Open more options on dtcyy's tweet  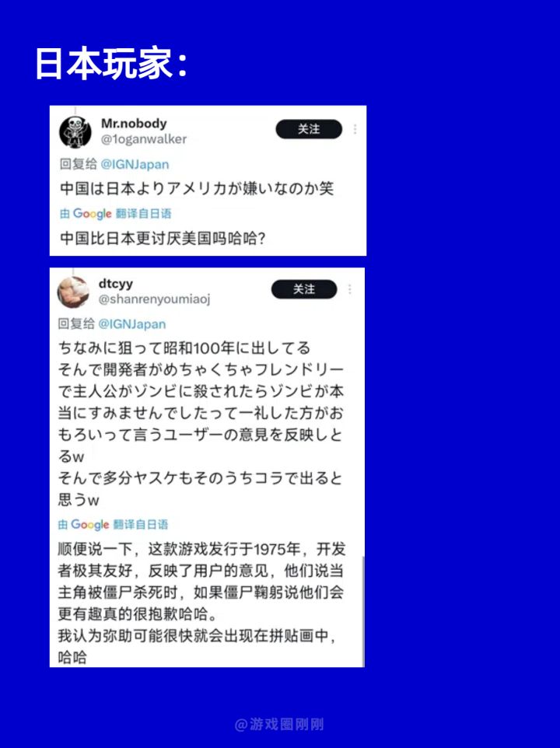click(x=350, y=289)
